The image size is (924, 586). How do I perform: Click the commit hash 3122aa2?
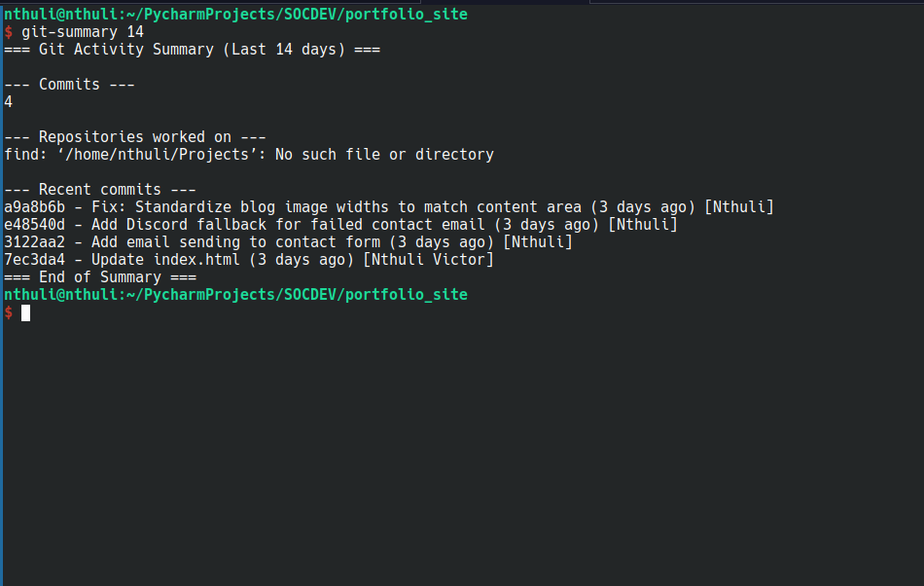coord(35,242)
